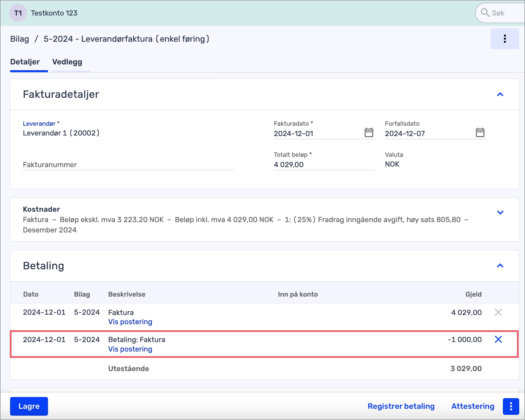Expand the Kostnader section
The height and width of the screenshot is (420, 525).
tap(500, 212)
